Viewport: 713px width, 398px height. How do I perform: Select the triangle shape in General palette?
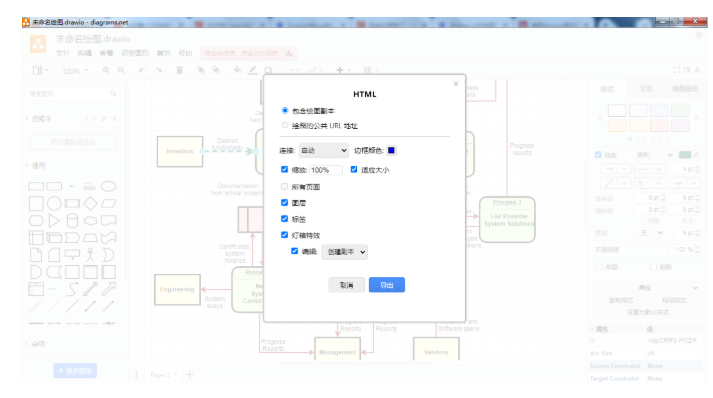click(54, 221)
